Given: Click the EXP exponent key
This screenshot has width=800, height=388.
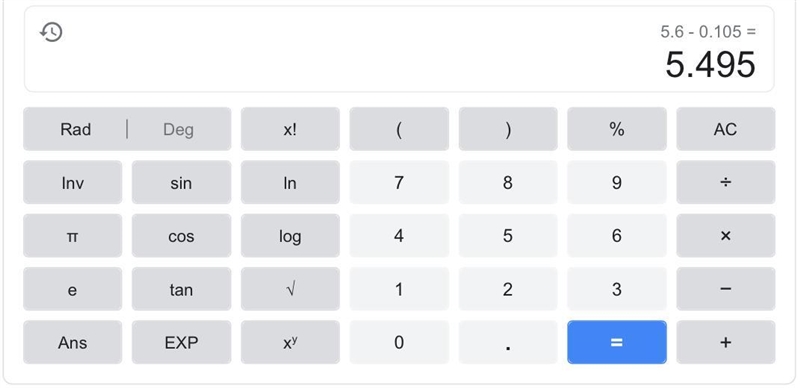Looking at the screenshot, I should coord(181,342).
